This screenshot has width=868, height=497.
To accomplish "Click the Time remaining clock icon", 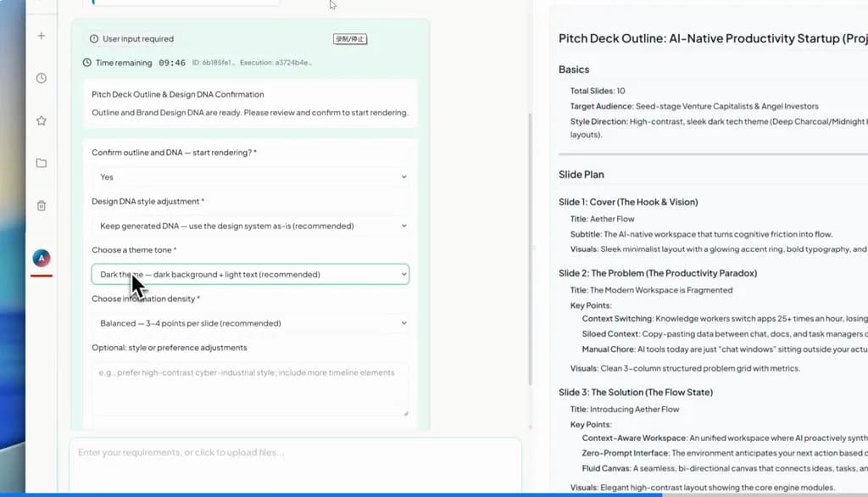I will coord(87,63).
